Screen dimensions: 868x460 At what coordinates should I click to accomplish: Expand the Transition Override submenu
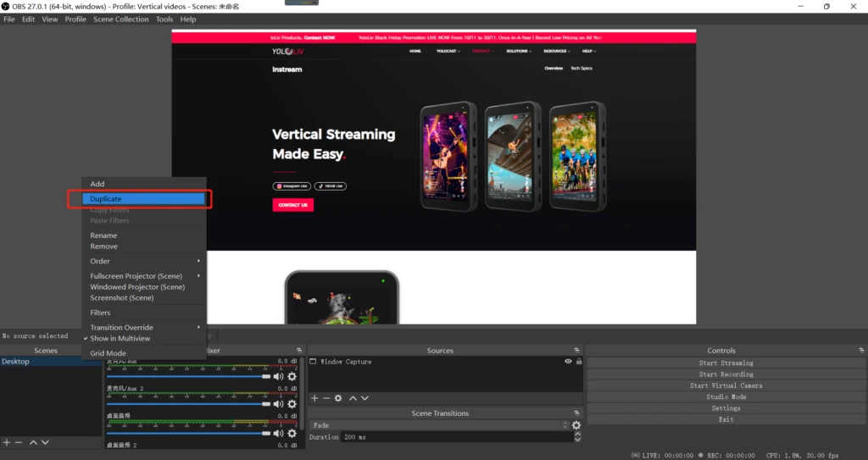pyautogui.click(x=146, y=327)
